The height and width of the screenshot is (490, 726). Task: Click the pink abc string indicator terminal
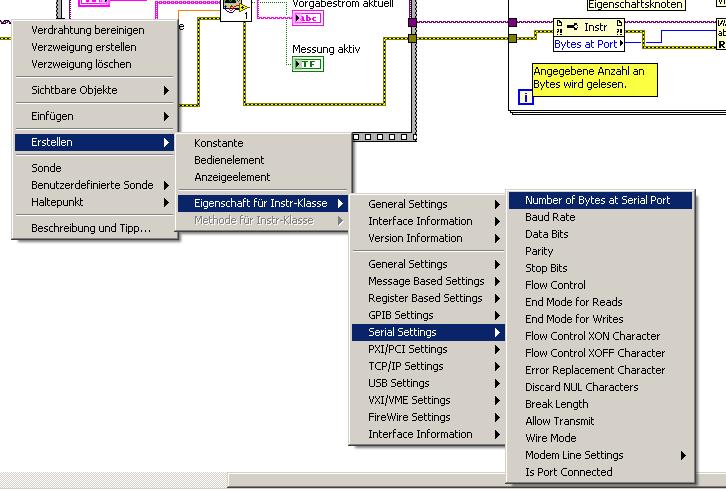(308, 19)
